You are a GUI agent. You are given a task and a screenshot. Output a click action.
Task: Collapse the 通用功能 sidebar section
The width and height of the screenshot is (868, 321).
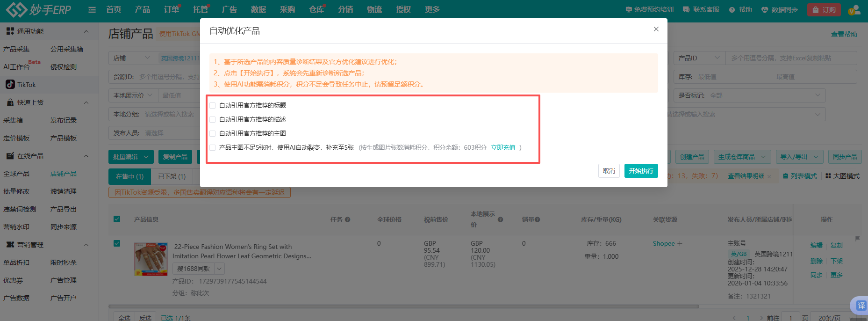pyautogui.click(x=86, y=31)
